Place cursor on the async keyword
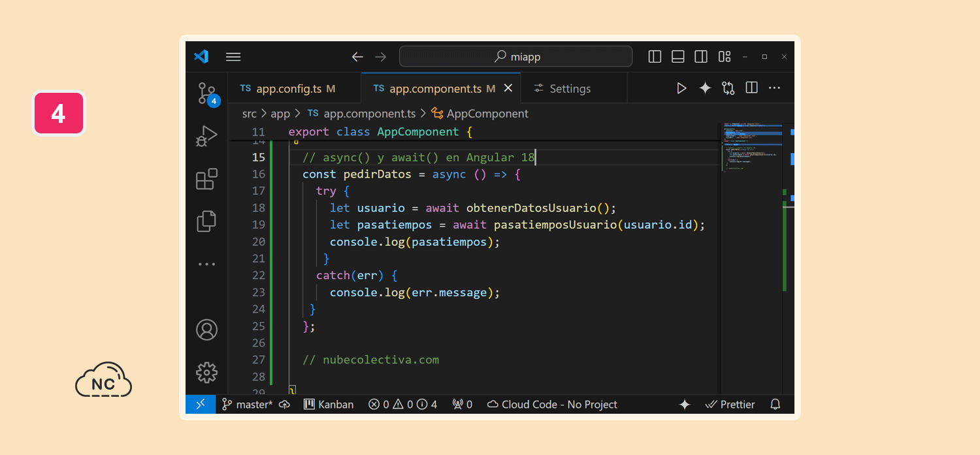 tap(449, 174)
